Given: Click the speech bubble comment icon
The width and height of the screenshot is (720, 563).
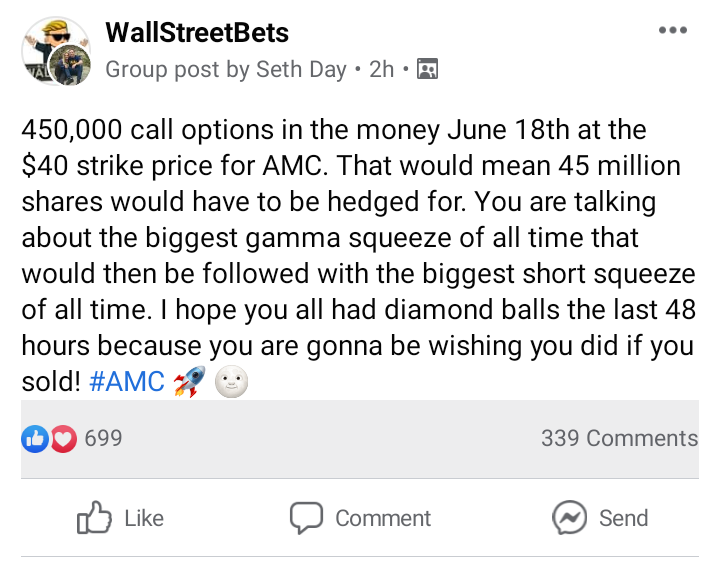Looking at the screenshot, I should click(x=306, y=518).
